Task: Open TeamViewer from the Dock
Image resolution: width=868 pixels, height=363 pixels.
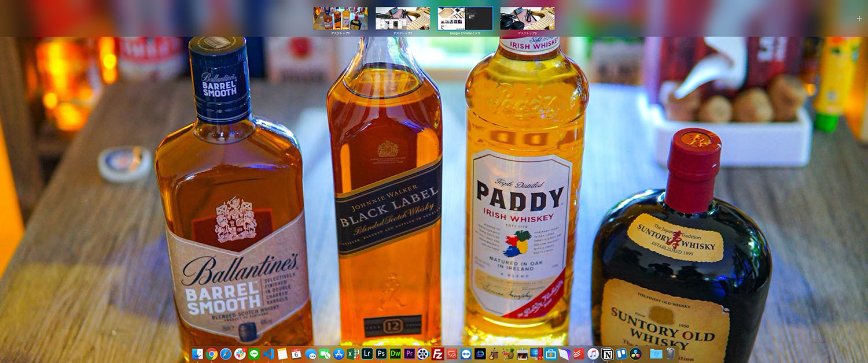Action: pyautogui.click(x=466, y=354)
